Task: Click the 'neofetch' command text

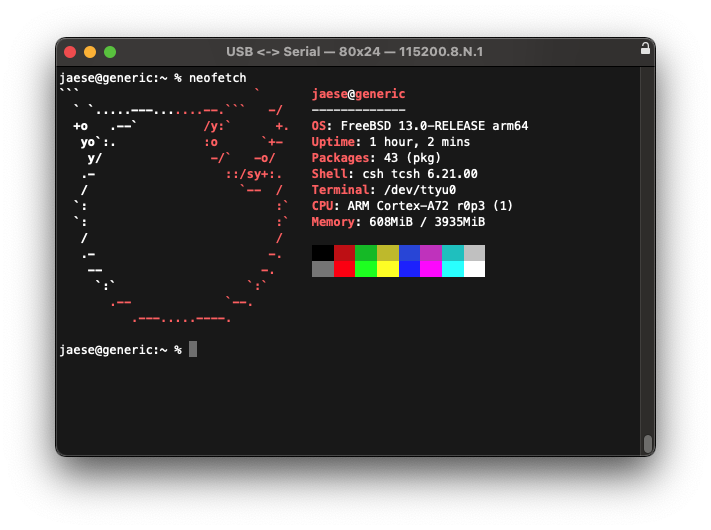Action: (218, 78)
